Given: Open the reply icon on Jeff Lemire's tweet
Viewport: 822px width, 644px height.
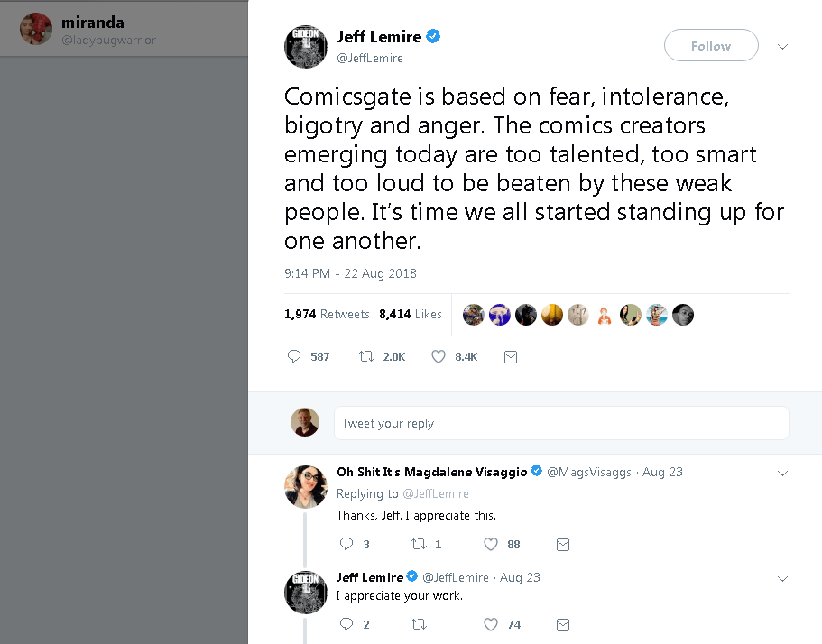Looking at the screenshot, I should coord(293,356).
